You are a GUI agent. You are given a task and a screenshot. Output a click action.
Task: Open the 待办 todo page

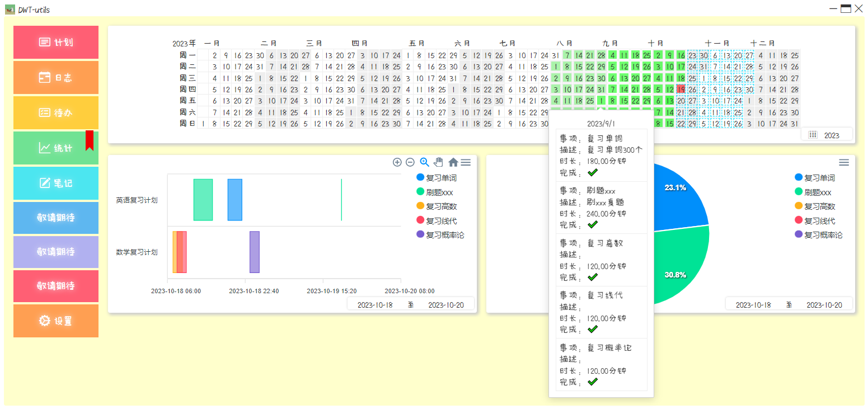tap(56, 112)
